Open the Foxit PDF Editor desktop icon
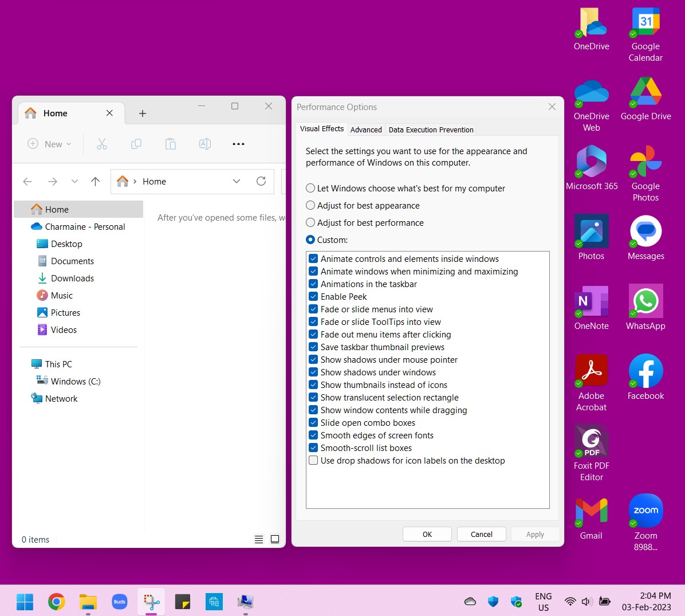The height and width of the screenshot is (616, 685). 592,453
